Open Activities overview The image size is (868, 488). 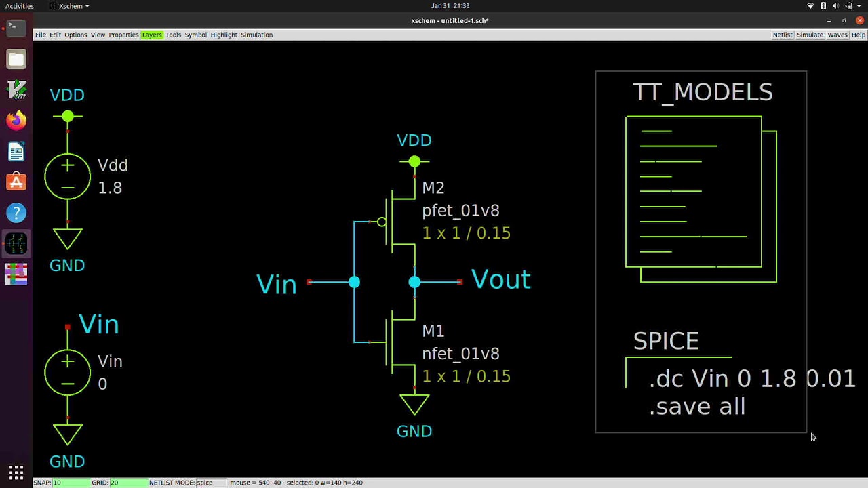[x=20, y=6]
